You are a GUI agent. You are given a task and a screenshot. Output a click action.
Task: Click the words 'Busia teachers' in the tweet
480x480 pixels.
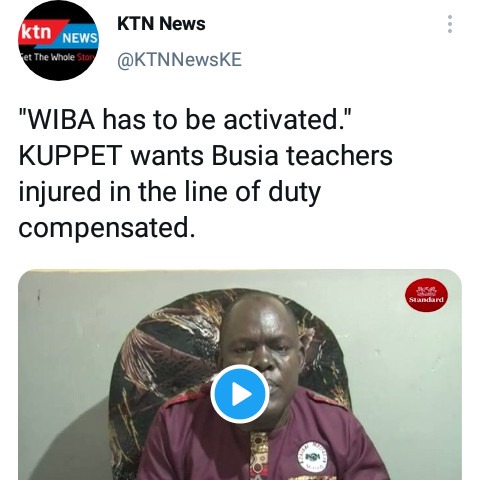pos(302,156)
